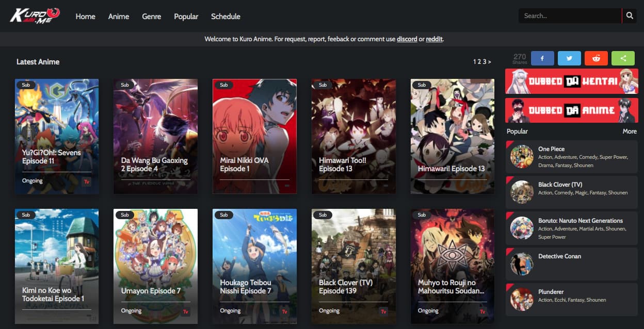This screenshot has height=329, width=644.
Task: Open Mirai Nikki OVA Episode 1 thumbnail
Action: [254, 136]
